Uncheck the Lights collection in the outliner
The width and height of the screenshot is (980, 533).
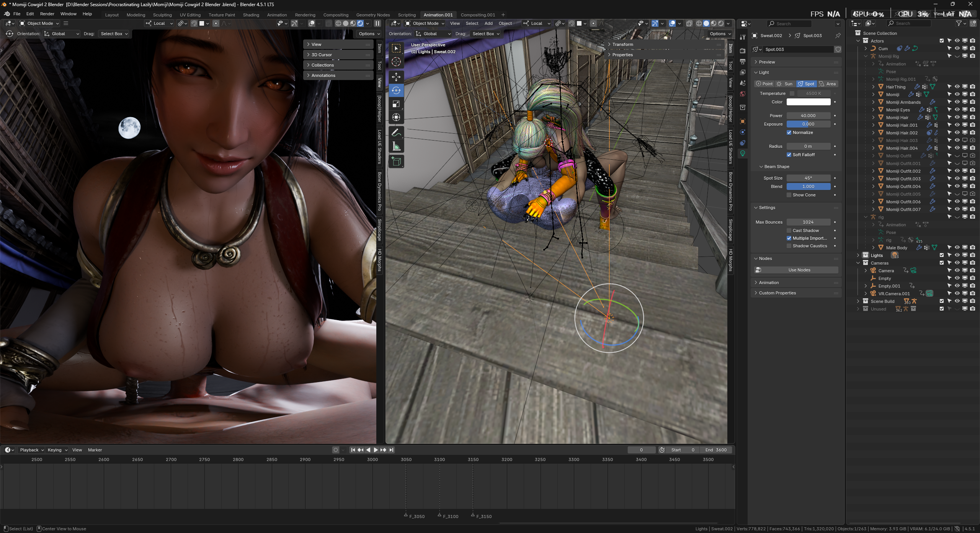942,255
